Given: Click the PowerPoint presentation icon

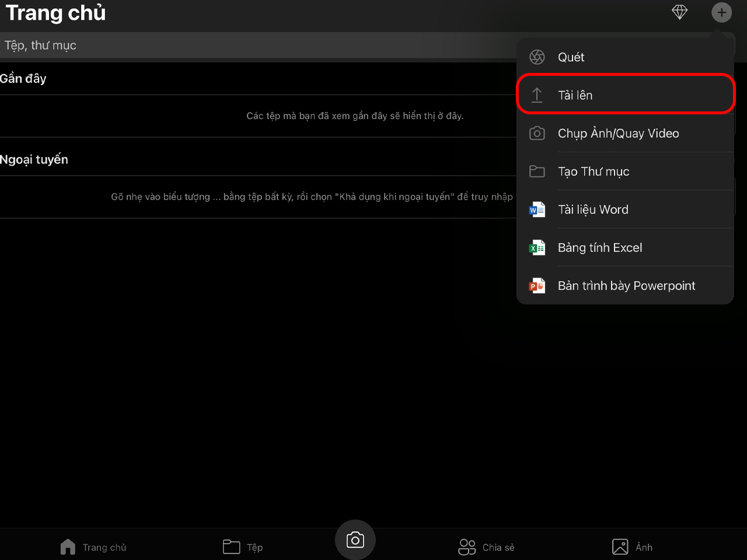Looking at the screenshot, I should tap(537, 286).
